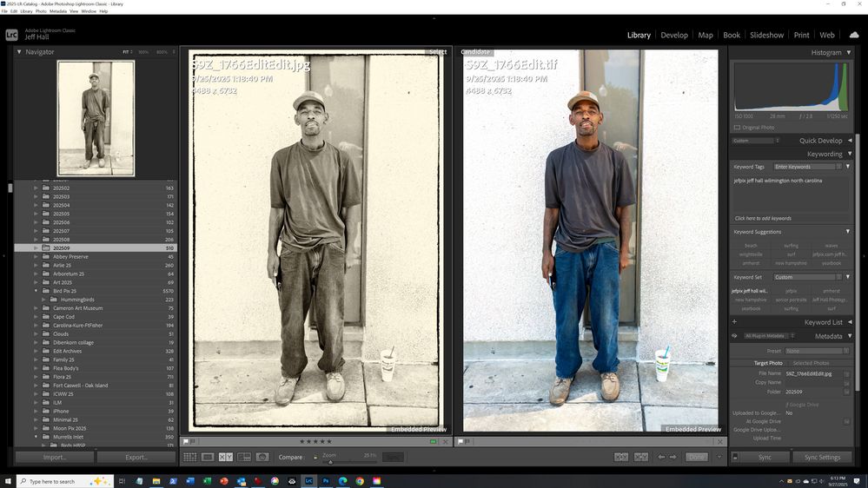Toggle metadata eye visibility icon
Screen dimensions: 868x488
click(734, 336)
